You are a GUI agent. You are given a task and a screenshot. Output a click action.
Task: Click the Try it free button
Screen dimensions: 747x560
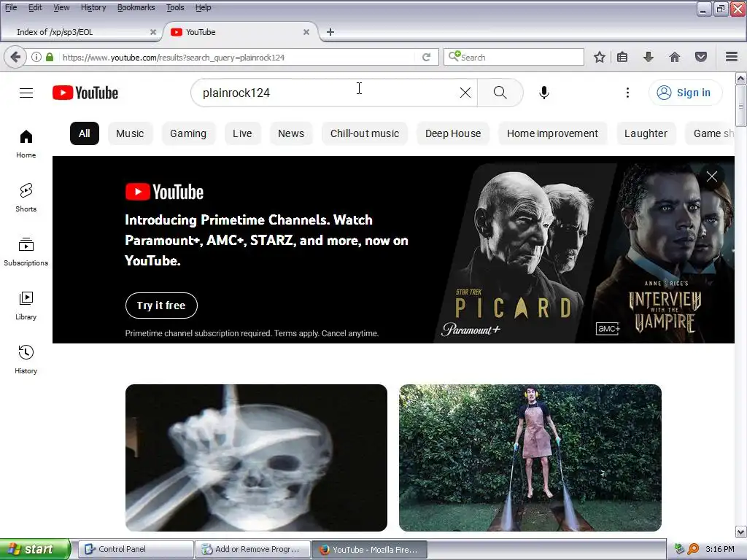(x=161, y=306)
